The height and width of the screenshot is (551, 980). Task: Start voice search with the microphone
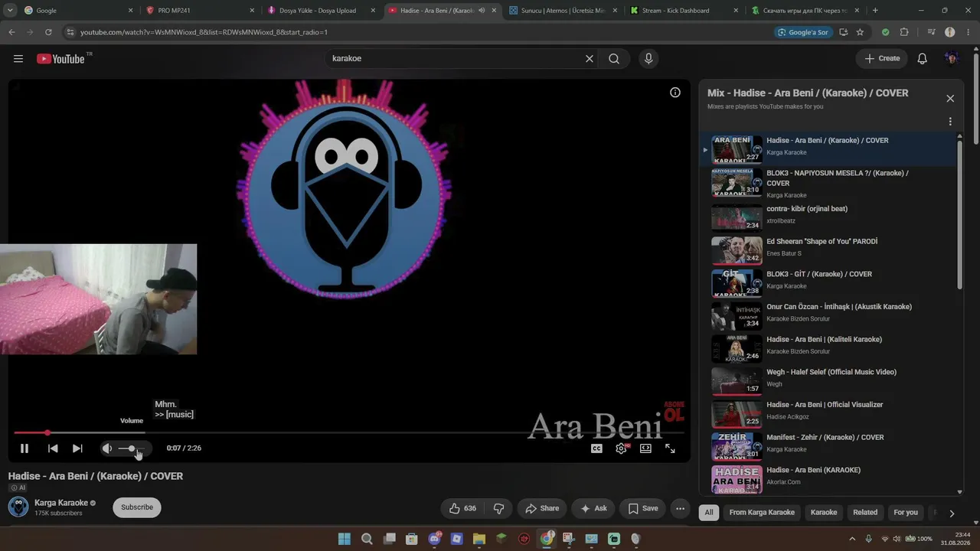click(648, 59)
